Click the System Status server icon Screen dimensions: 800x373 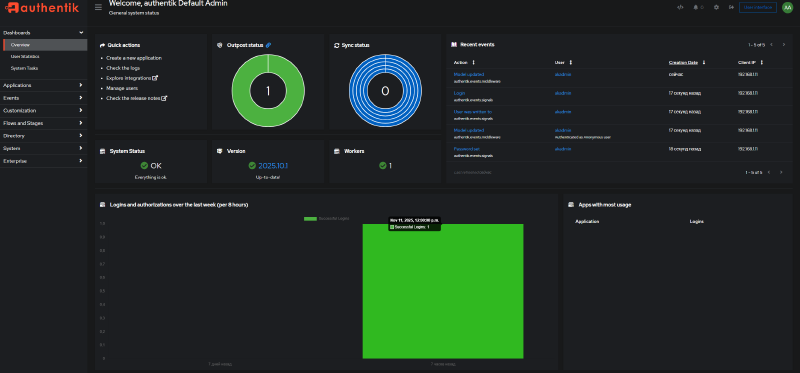[103, 152]
